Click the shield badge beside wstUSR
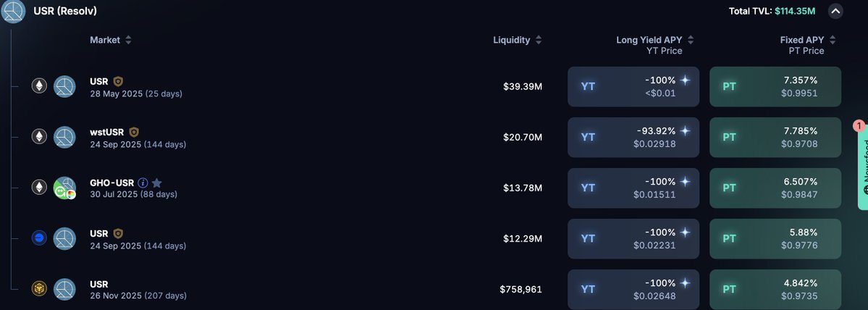868x310 pixels. [x=134, y=133]
